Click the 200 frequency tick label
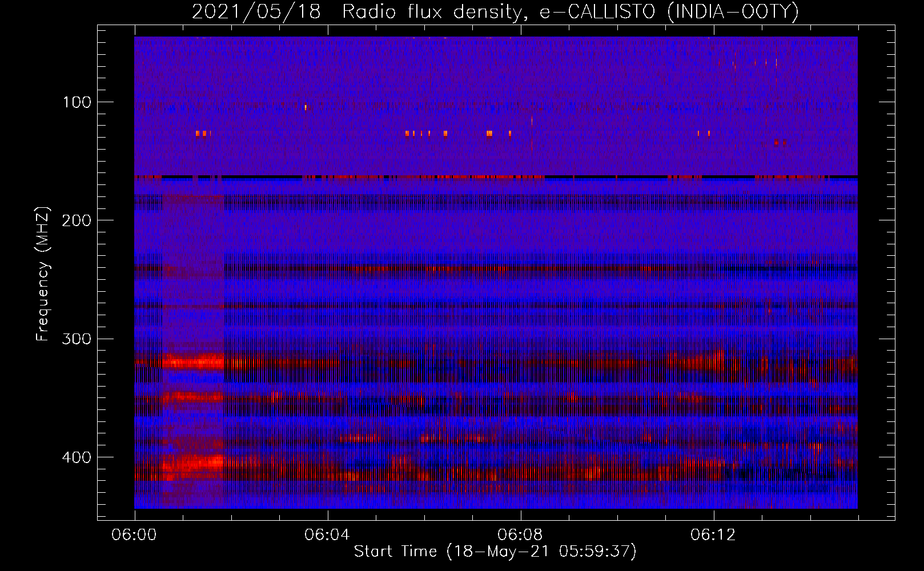 pos(77,220)
